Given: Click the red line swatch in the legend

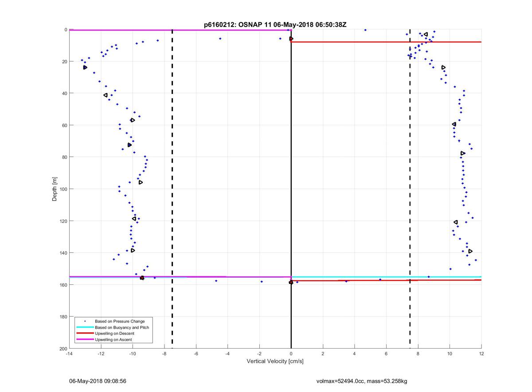Looking at the screenshot, I should point(85,334).
